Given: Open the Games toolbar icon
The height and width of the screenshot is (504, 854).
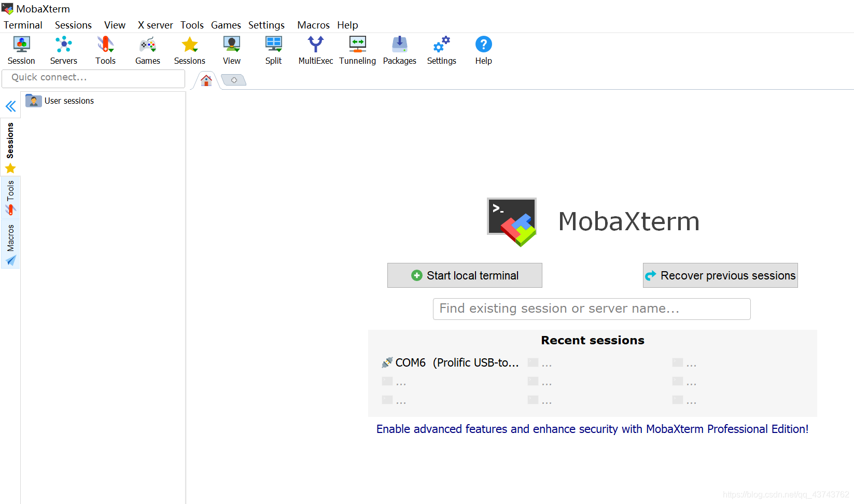Looking at the screenshot, I should click(x=147, y=50).
